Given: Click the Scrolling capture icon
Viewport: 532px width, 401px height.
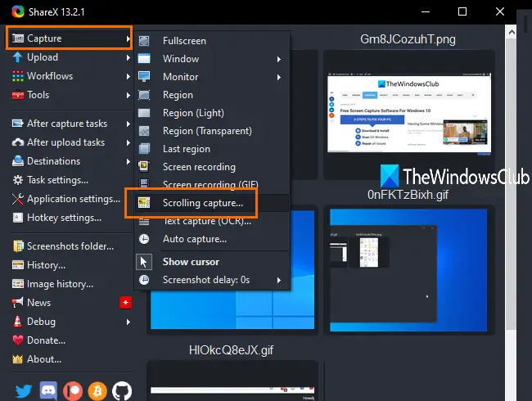Looking at the screenshot, I should 144,202.
